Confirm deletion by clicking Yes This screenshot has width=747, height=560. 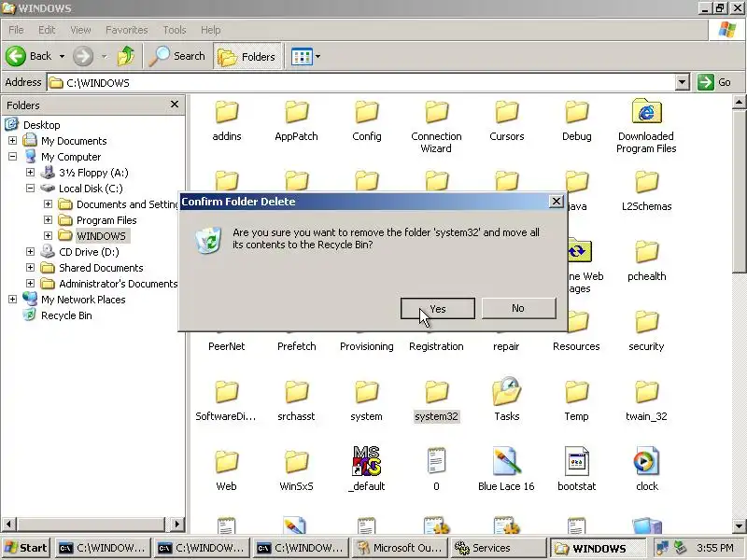(437, 309)
